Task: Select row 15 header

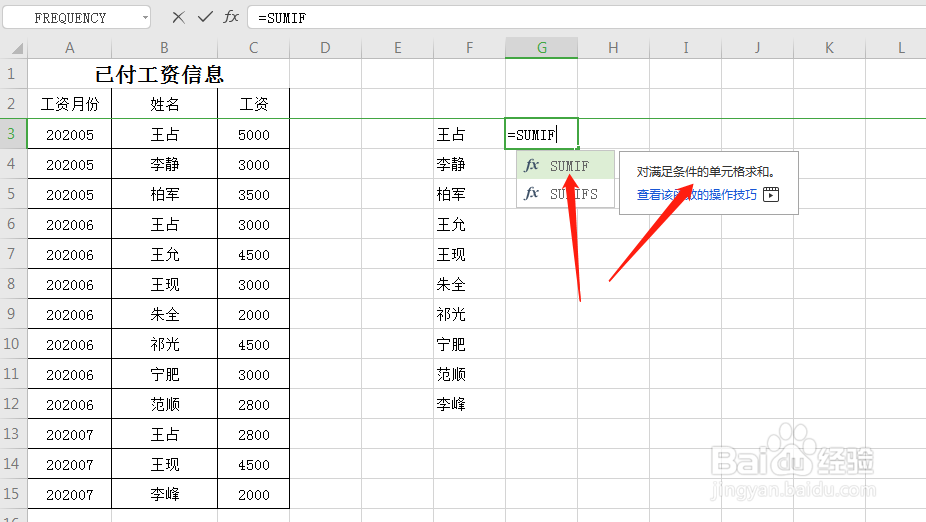Action: click(x=14, y=494)
